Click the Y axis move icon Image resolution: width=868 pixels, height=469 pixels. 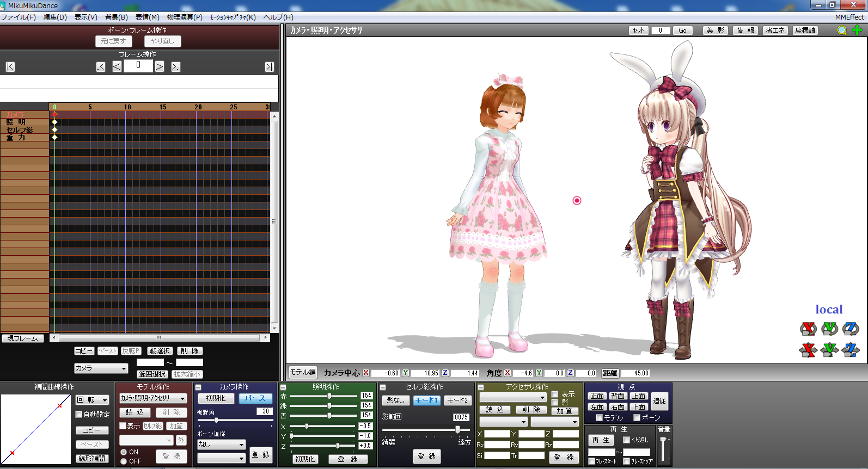pyautogui.click(x=829, y=350)
